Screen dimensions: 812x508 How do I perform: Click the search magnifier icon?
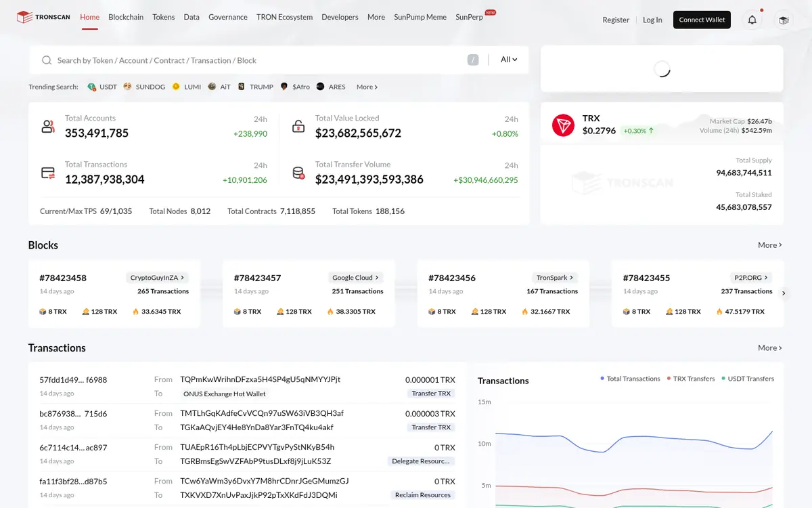(47, 60)
